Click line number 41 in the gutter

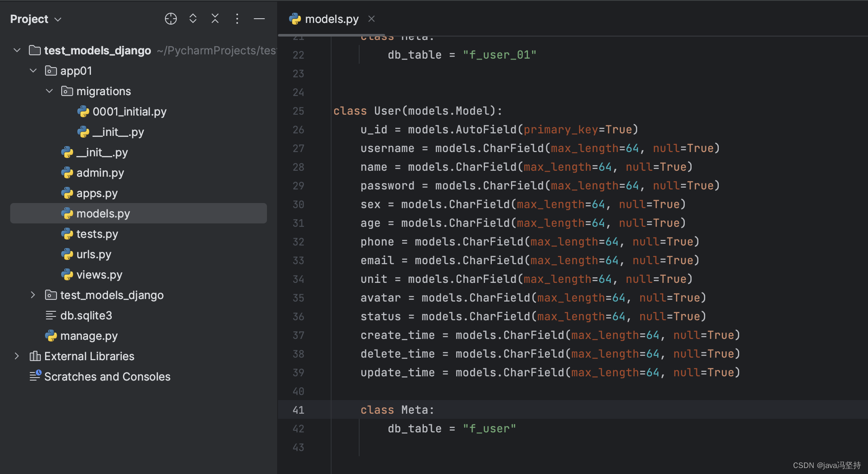tap(298, 410)
